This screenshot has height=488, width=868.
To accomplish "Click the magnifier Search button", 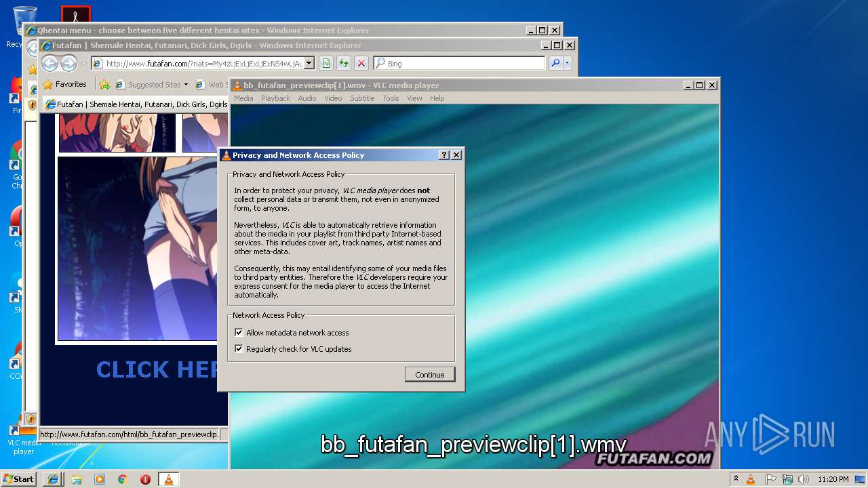I will pos(555,64).
